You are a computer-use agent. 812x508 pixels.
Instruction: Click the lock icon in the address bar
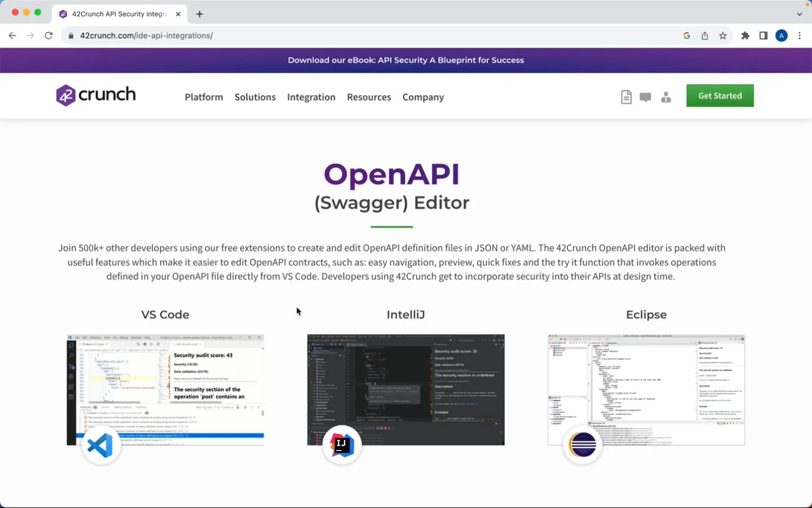[71, 36]
